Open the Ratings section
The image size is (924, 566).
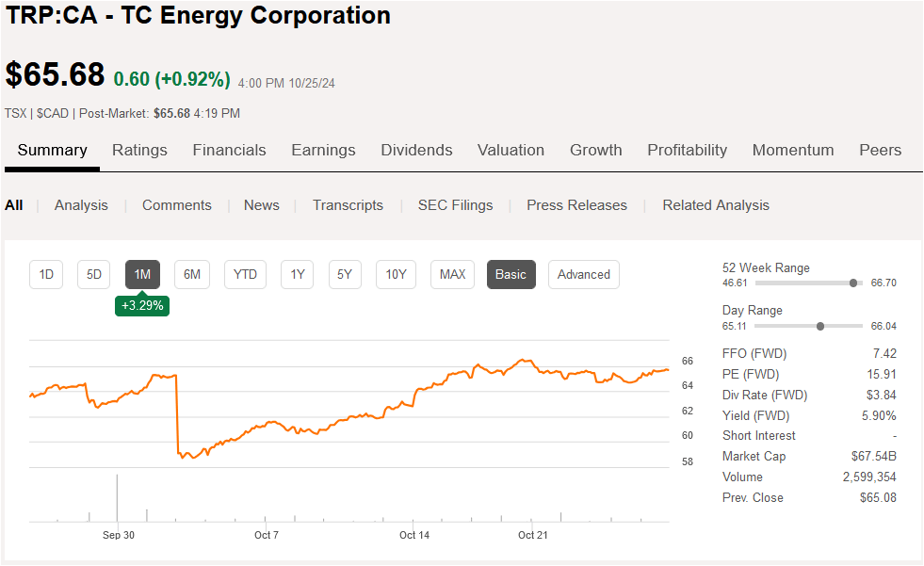[x=139, y=150]
